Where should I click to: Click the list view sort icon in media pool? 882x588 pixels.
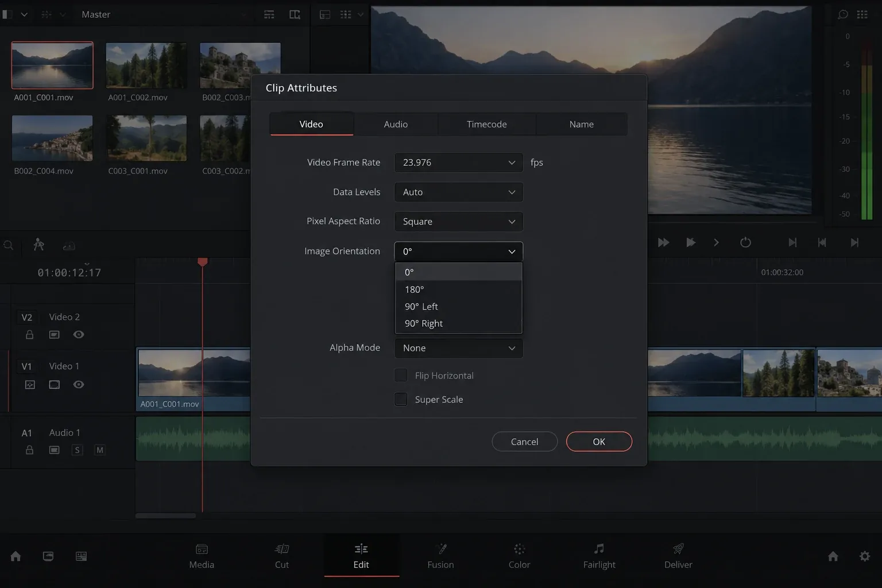(269, 14)
